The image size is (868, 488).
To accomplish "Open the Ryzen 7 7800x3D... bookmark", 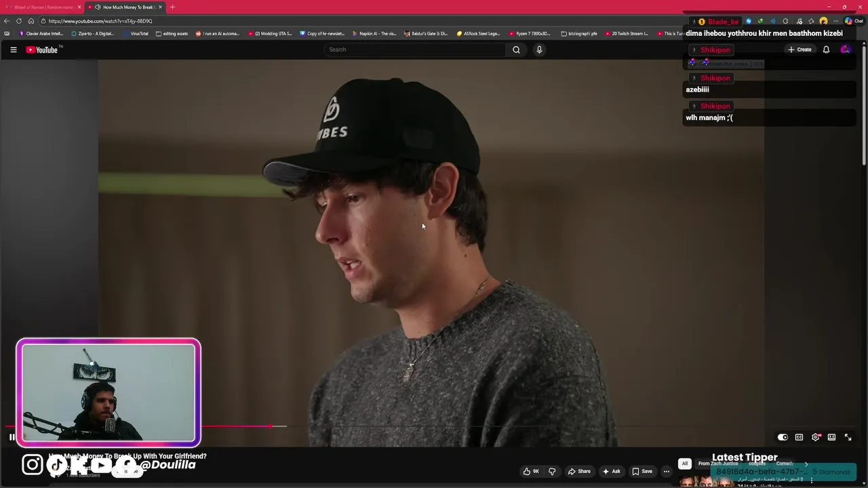I will 530,33.
